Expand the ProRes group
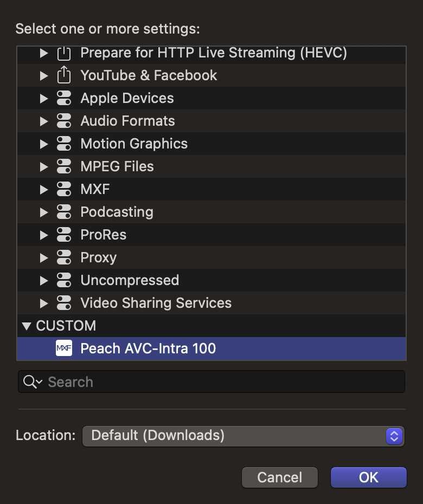This screenshot has height=504, width=423. click(44, 235)
